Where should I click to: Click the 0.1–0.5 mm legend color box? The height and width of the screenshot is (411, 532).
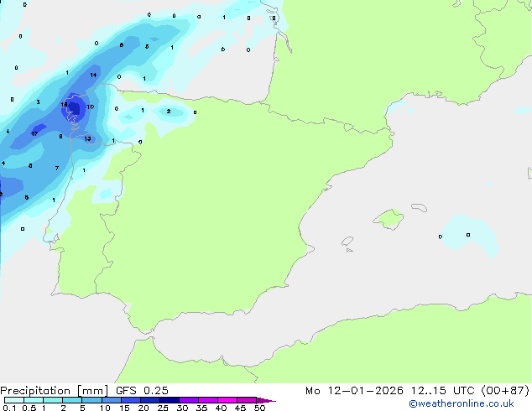pos(14,400)
